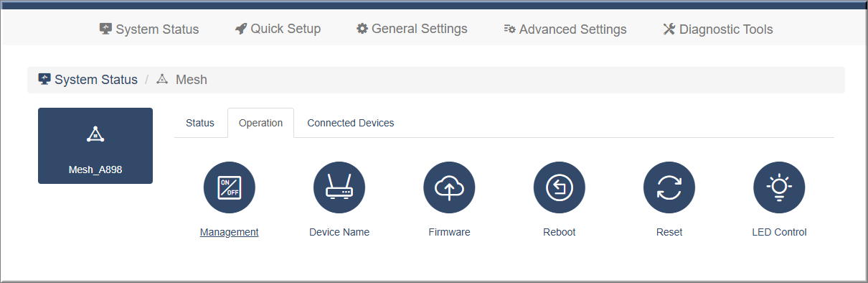The width and height of the screenshot is (868, 283).
Task: Open the Management on/off icon
Action: click(230, 187)
